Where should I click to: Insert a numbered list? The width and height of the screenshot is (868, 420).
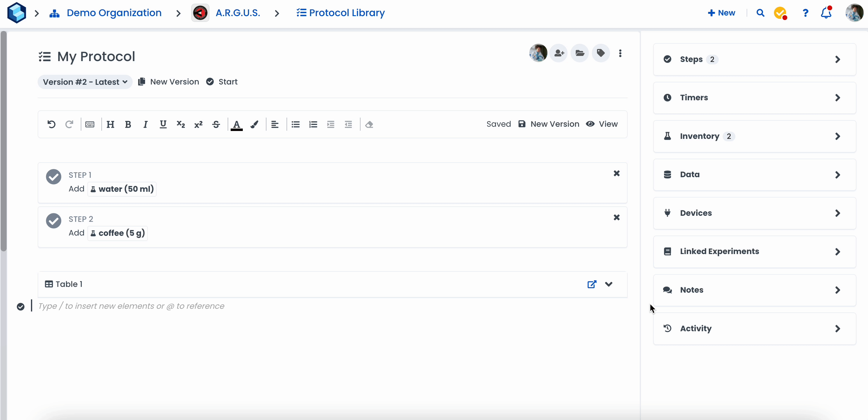click(x=313, y=125)
